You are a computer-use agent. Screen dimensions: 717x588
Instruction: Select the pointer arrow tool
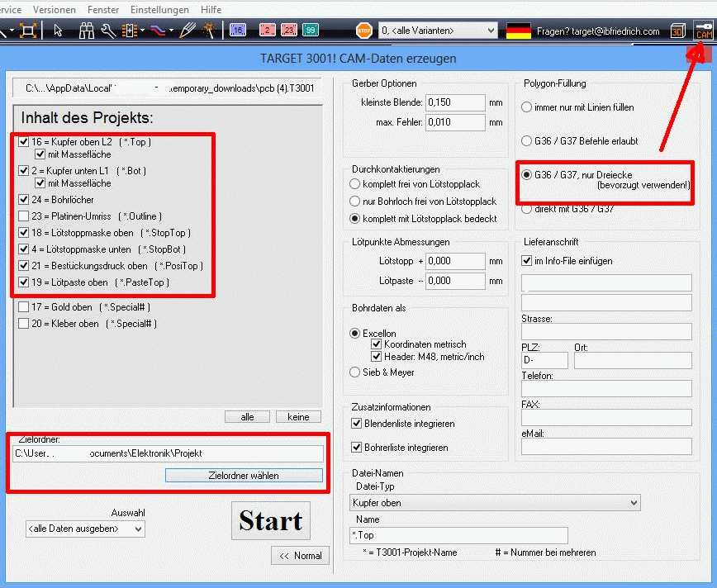tap(58, 31)
